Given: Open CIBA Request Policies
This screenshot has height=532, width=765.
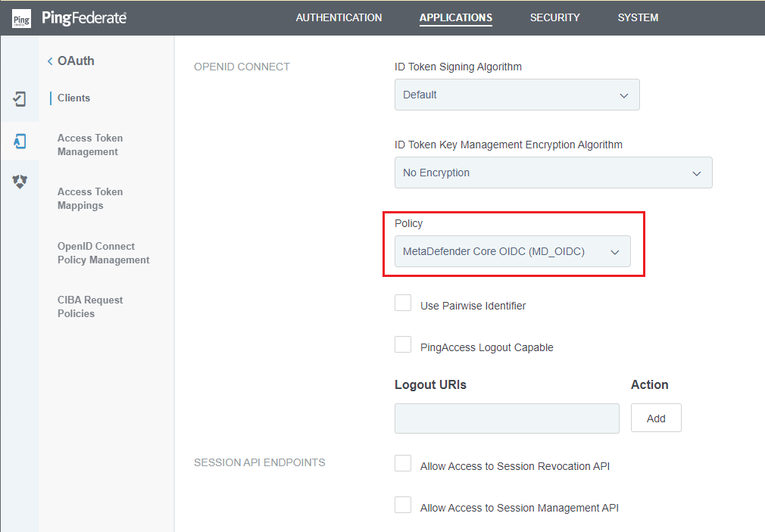Looking at the screenshot, I should (x=90, y=306).
